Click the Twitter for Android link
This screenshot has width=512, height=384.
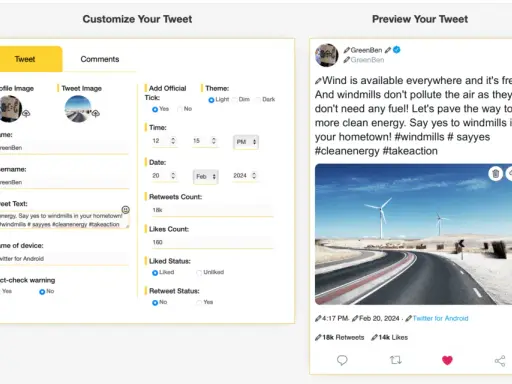point(440,318)
